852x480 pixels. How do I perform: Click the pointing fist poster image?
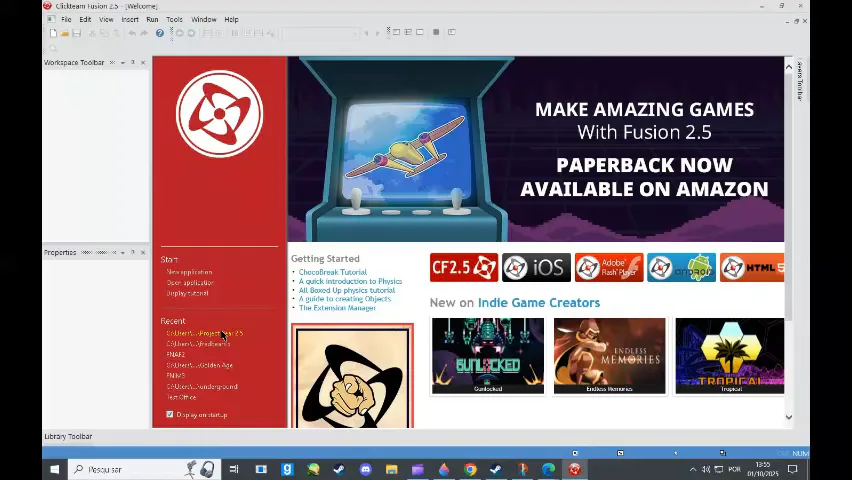352,376
